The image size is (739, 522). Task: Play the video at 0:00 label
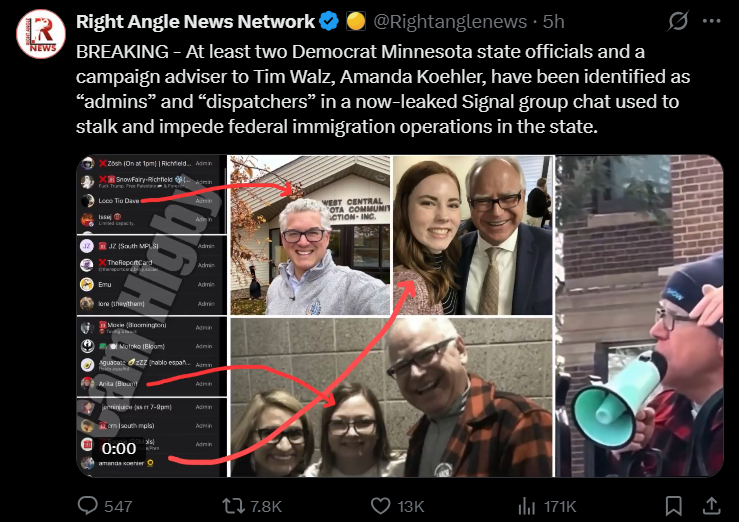(x=119, y=449)
